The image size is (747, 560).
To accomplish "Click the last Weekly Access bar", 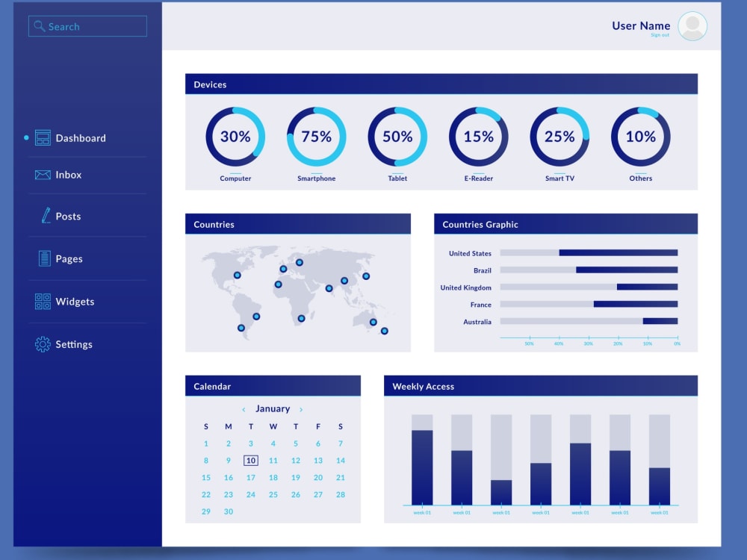I will tap(660, 459).
